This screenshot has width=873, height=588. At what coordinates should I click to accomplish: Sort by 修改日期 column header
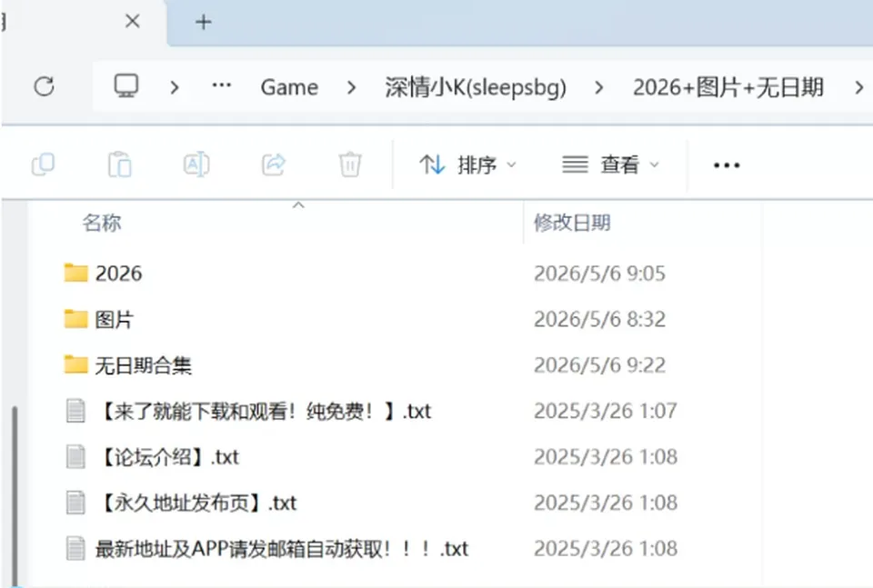(x=572, y=223)
